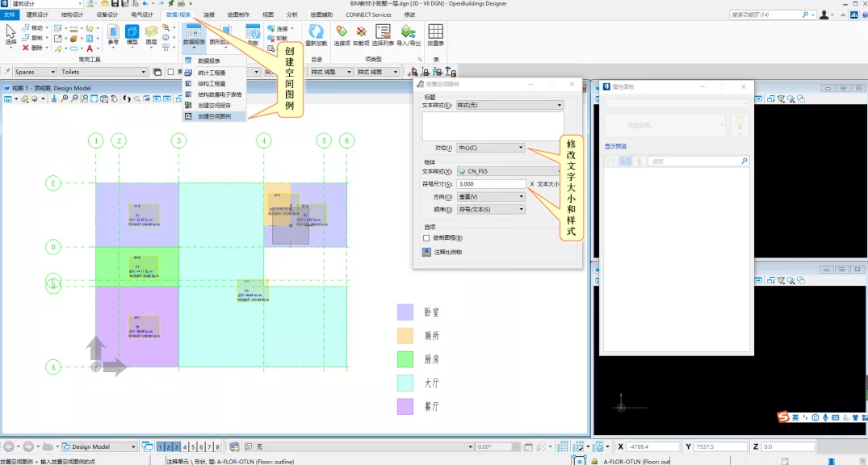
Task: Toggle view 2 button in view group
Action: tap(169, 446)
